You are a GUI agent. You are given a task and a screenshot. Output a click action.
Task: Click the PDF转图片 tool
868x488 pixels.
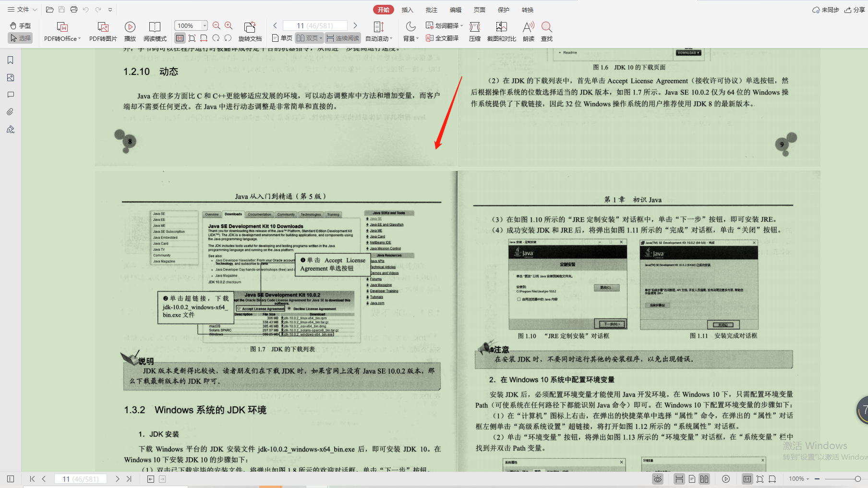tap(103, 32)
